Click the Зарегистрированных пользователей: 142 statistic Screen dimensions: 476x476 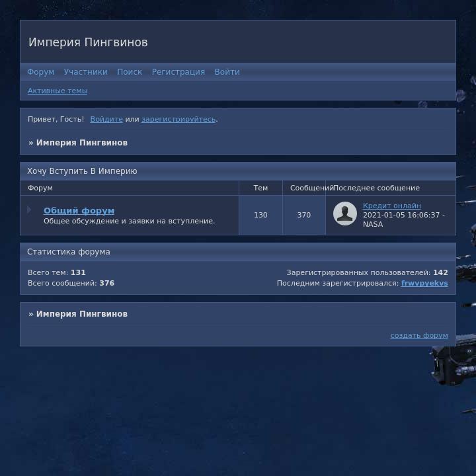tap(368, 272)
